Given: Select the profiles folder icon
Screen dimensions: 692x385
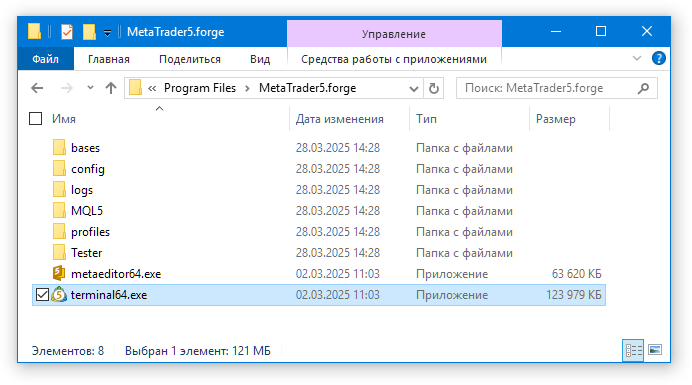Looking at the screenshot, I should (59, 231).
